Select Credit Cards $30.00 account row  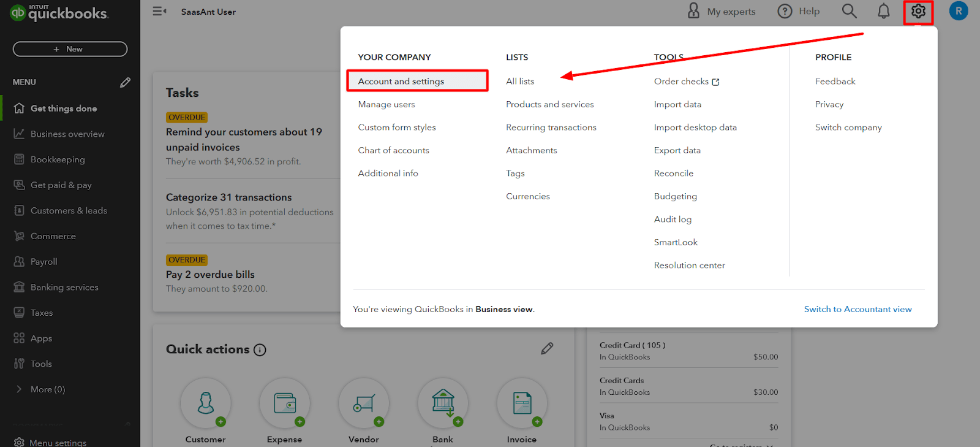(689, 386)
